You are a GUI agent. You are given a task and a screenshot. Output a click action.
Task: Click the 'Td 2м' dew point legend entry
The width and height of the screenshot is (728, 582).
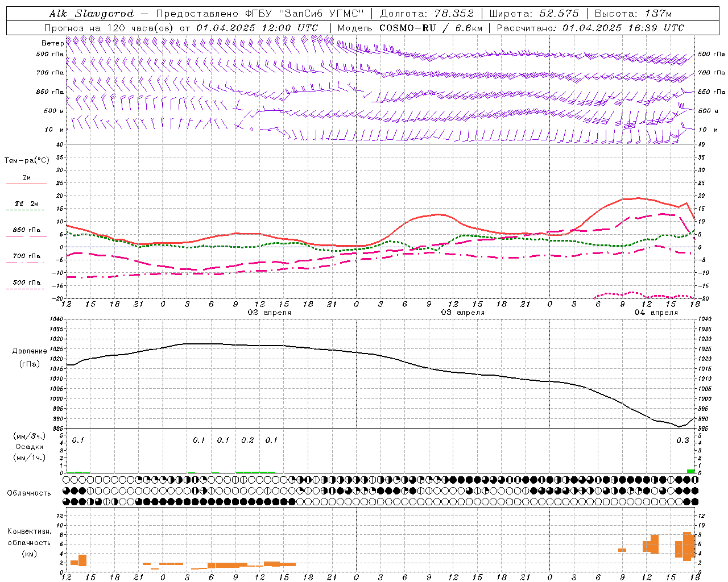point(26,203)
